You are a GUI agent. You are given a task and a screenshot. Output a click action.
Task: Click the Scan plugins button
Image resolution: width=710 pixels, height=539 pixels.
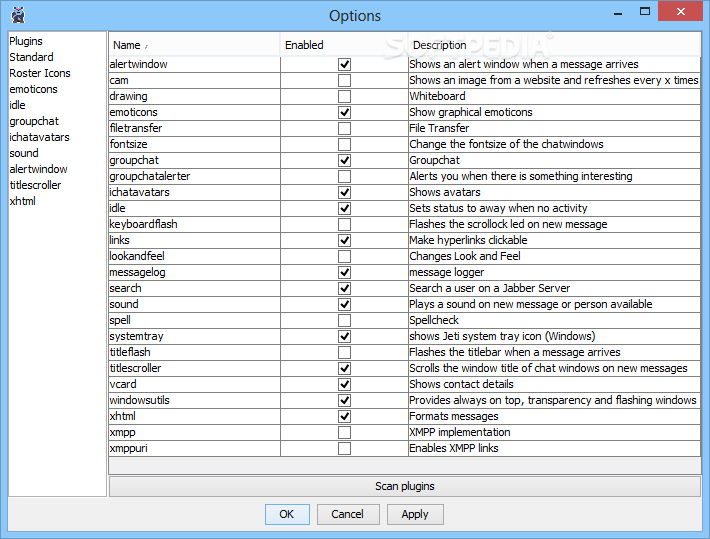404,486
